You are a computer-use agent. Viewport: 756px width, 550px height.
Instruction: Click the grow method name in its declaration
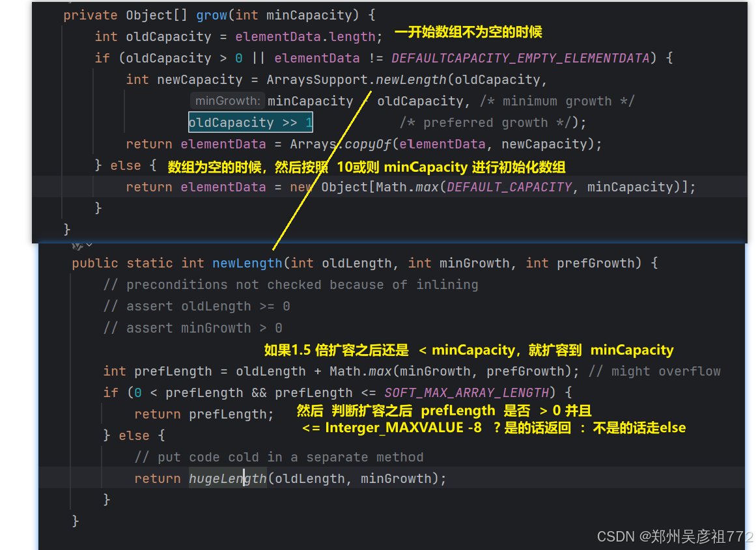[x=212, y=16]
